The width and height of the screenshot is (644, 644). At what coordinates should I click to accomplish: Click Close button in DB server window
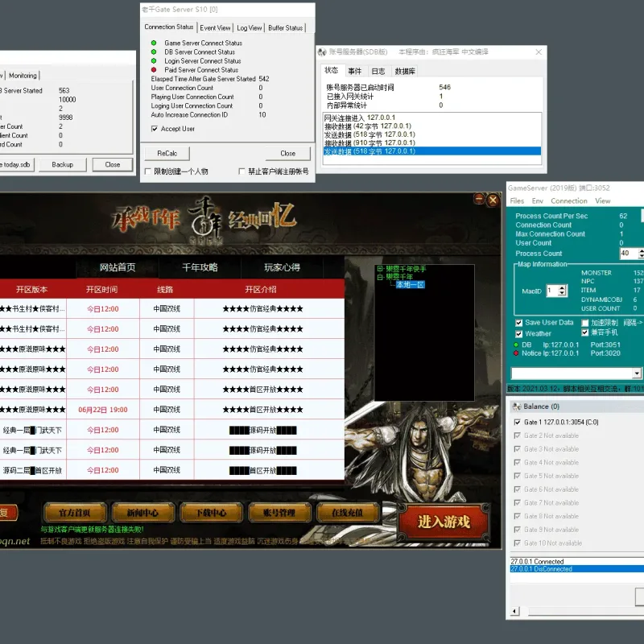[x=112, y=164]
